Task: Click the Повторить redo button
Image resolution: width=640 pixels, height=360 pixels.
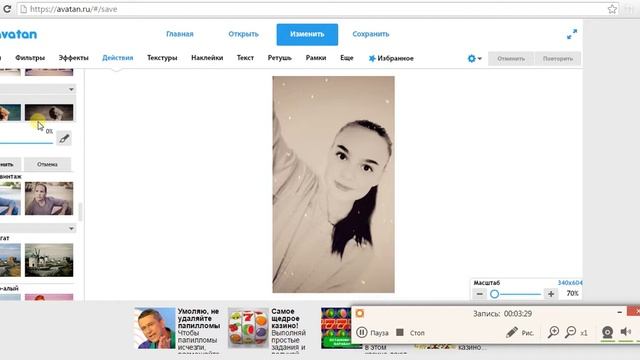Action: coord(558,59)
